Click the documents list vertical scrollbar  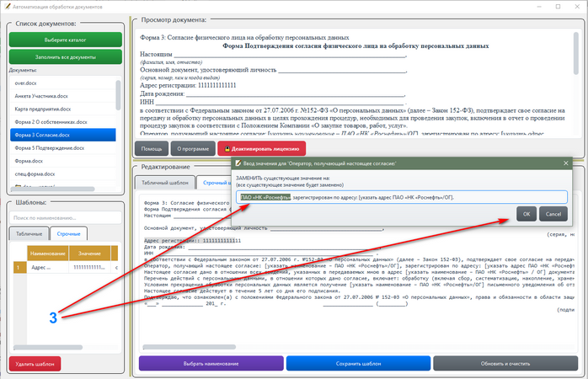pyautogui.click(x=118, y=95)
